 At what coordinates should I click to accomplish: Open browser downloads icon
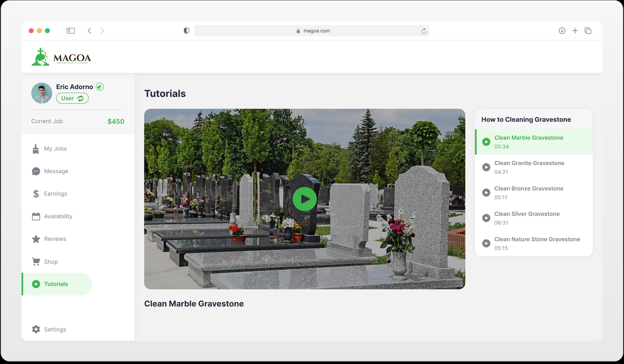coord(562,31)
